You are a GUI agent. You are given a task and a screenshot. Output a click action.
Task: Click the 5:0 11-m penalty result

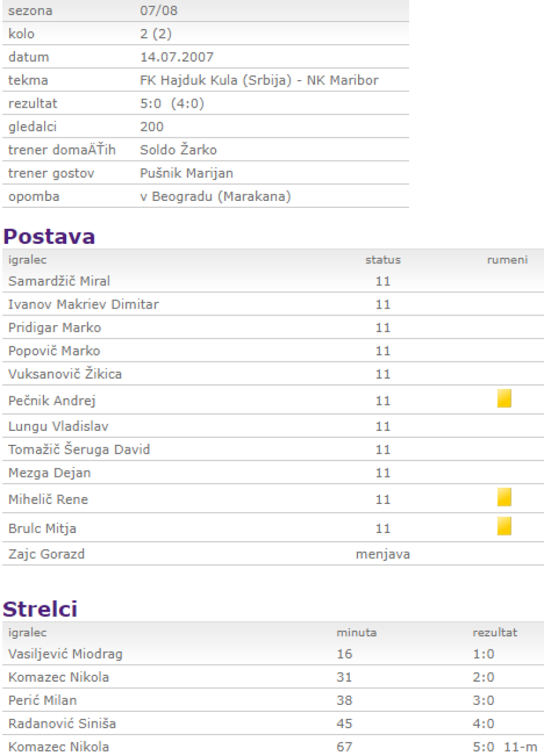pyautogui.click(x=502, y=747)
